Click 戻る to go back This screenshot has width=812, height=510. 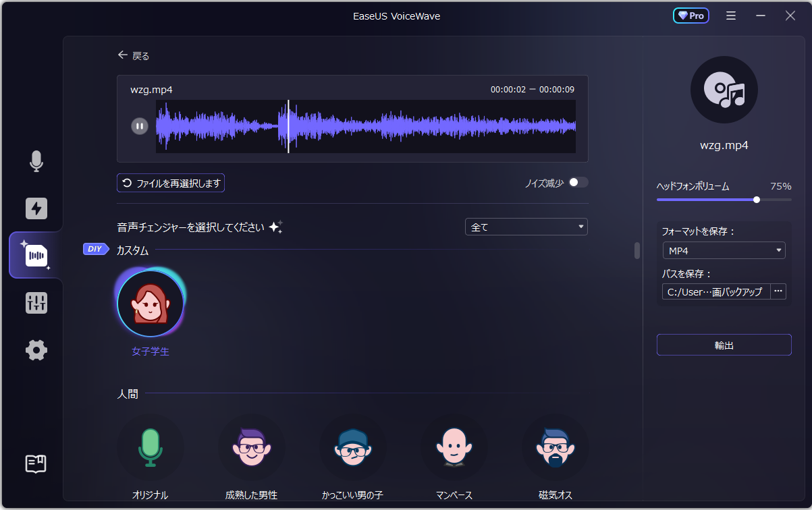tap(133, 57)
